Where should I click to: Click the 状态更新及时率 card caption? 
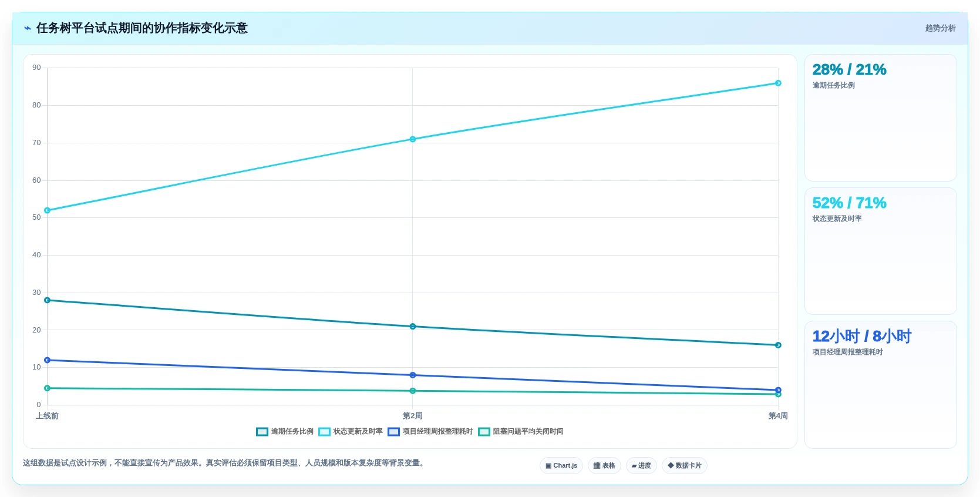[837, 219]
